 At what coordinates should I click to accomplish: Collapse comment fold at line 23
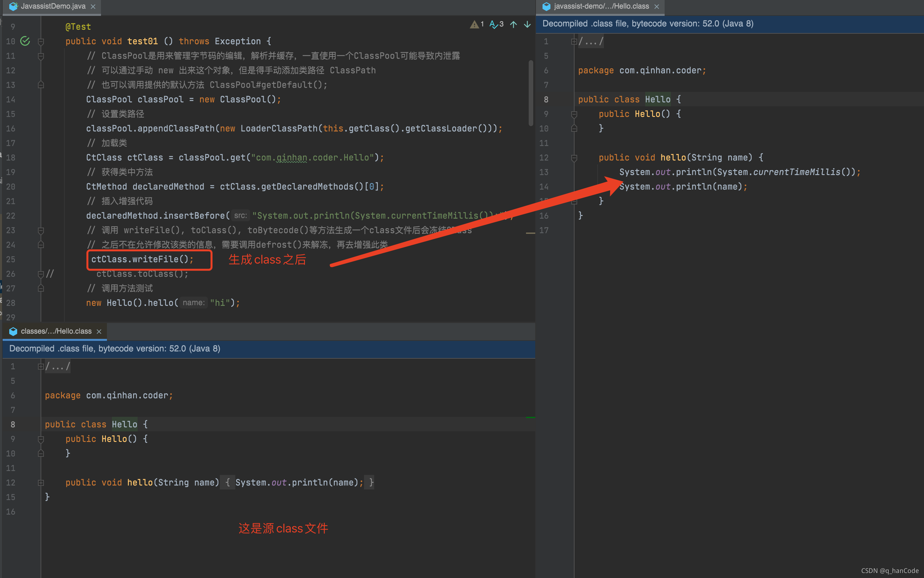coord(41,230)
